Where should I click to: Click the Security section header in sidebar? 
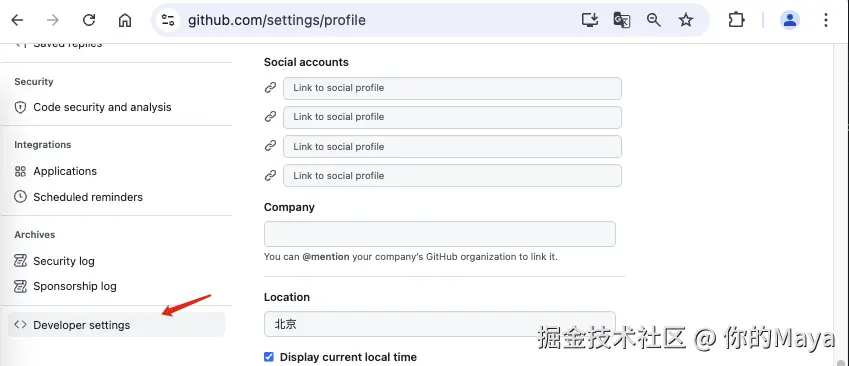[x=34, y=82]
